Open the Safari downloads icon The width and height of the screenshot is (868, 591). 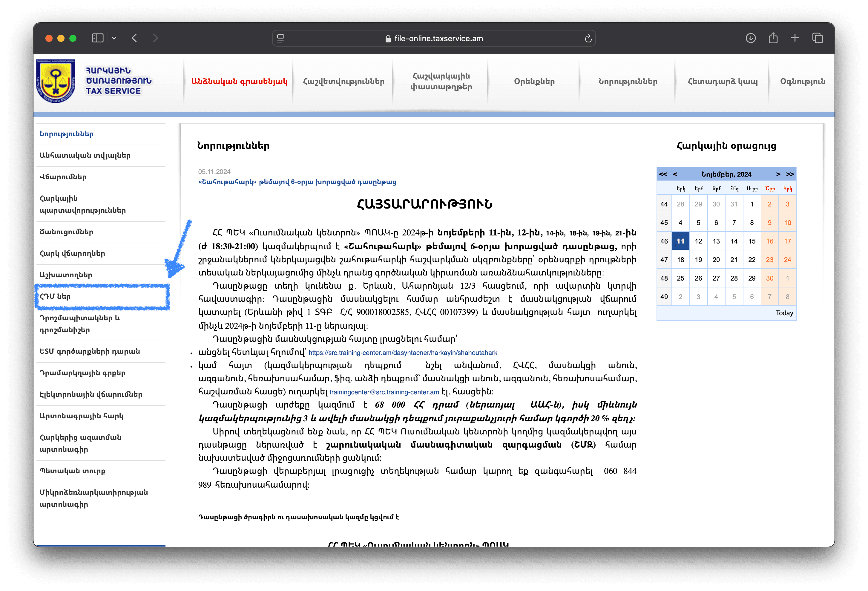point(751,38)
